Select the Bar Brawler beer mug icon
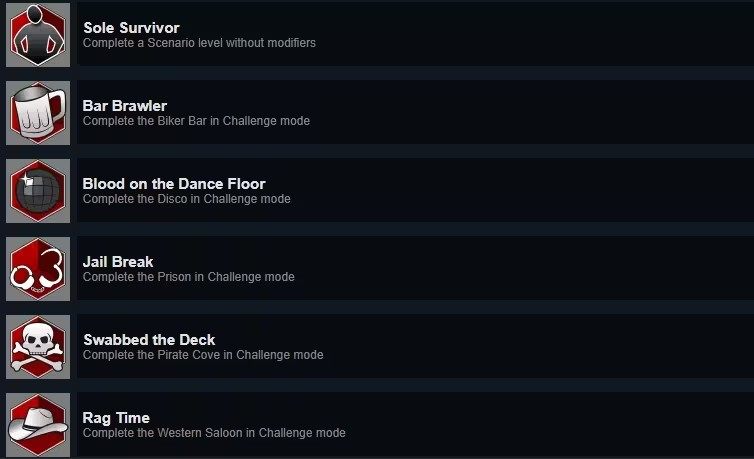 (x=38, y=112)
